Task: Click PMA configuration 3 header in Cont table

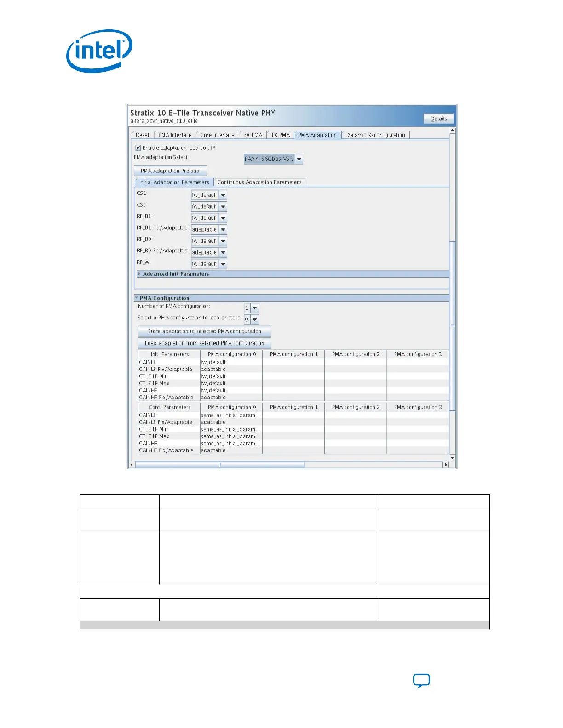Action: click(418, 407)
